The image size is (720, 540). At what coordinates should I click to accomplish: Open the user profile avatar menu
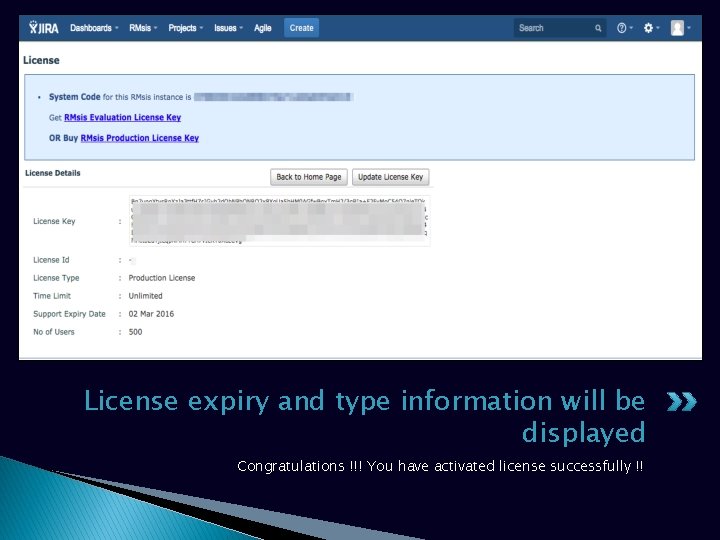(680, 28)
